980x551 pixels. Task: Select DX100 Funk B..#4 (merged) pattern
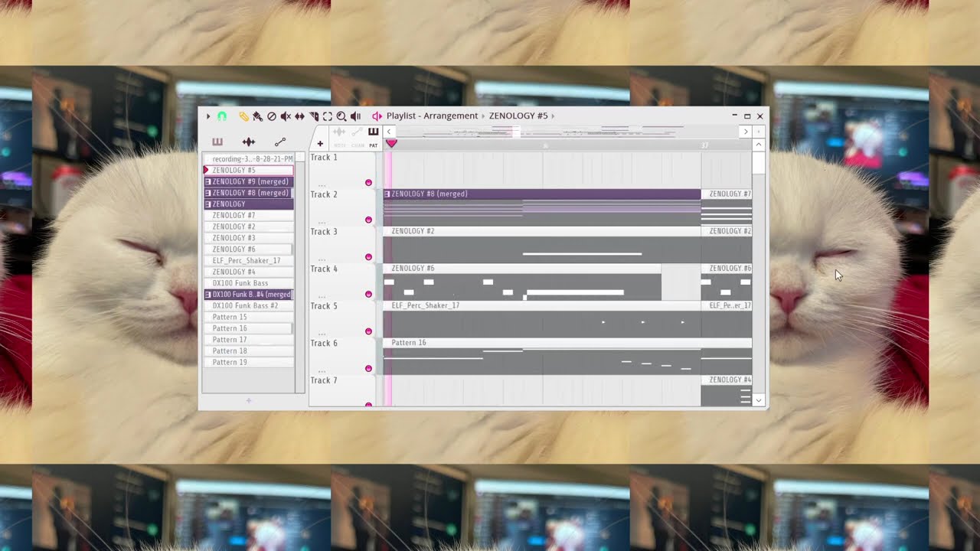pos(248,295)
